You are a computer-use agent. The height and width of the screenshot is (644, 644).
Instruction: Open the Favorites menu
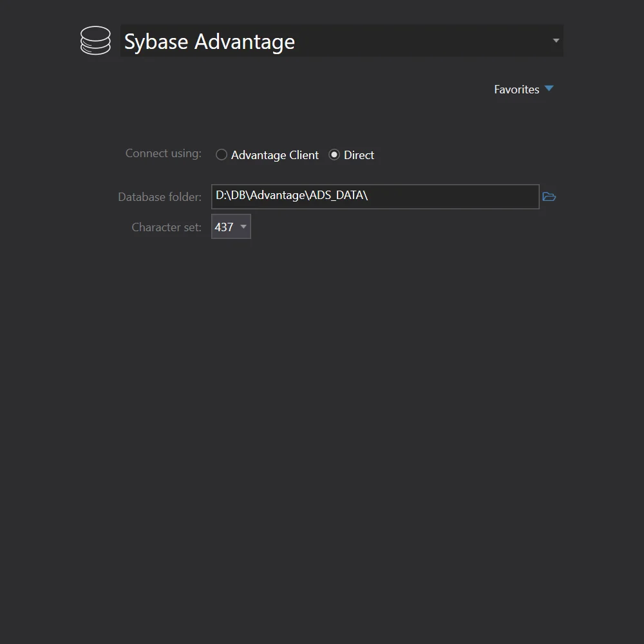(516, 90)
